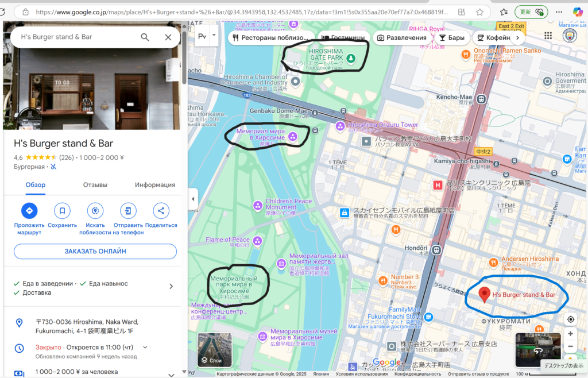The height and width of the screenshot is (378, 588).
Task: Show more category chips with the arrow
Action: point(517,38)
